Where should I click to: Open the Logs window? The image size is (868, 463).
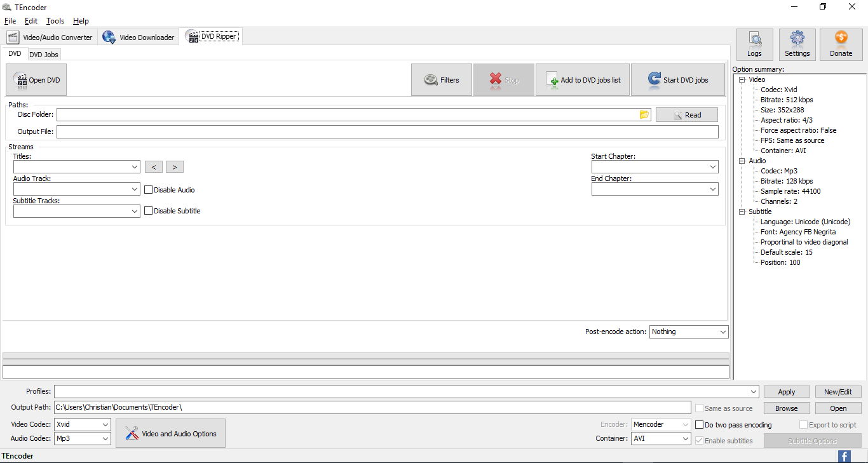[755, 45]
